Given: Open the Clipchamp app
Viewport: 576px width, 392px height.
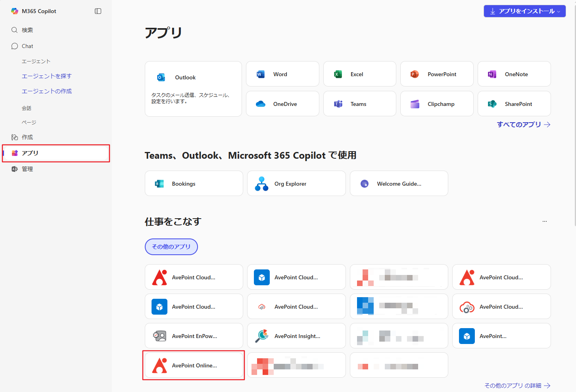Looking at the screenshot, I should pyautogui.click(x=437, y=104).
